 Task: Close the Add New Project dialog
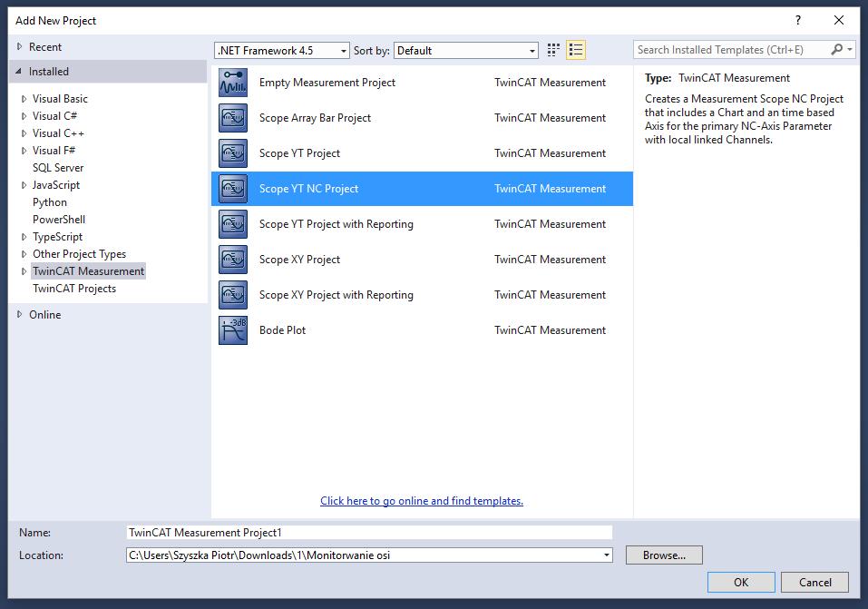click(x=839, y=21)
